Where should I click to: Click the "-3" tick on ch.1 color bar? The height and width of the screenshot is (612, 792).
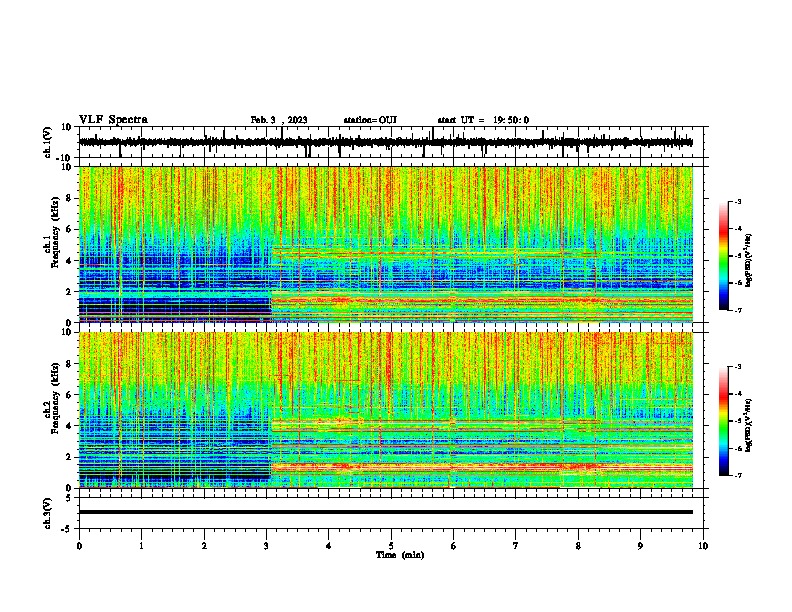(x=737, y=201)
